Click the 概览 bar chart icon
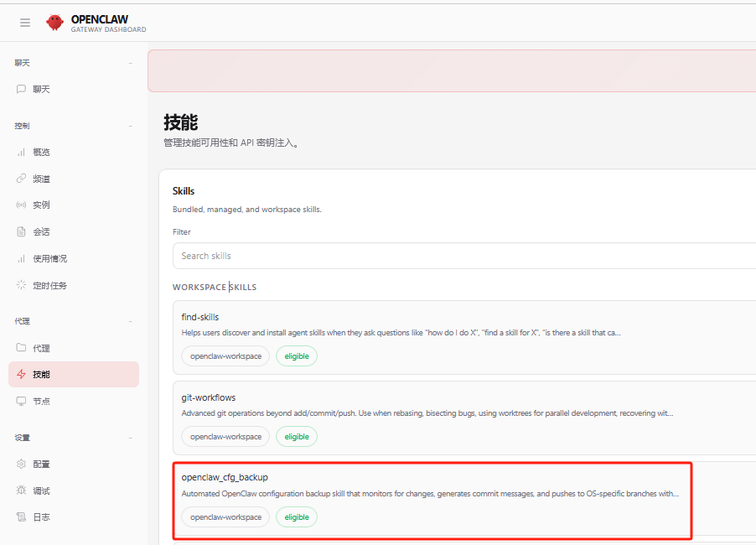756x545 pixels. [x=22, y=152]
